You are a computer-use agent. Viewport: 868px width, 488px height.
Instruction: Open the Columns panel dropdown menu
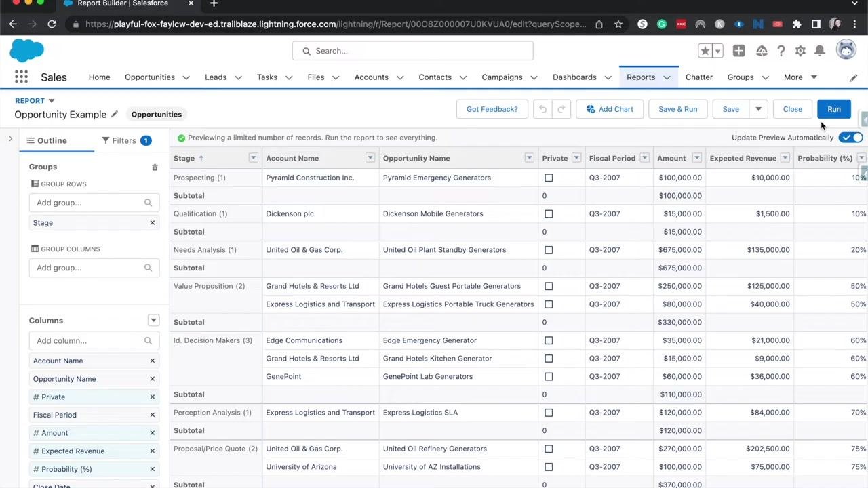coord(153,320)
